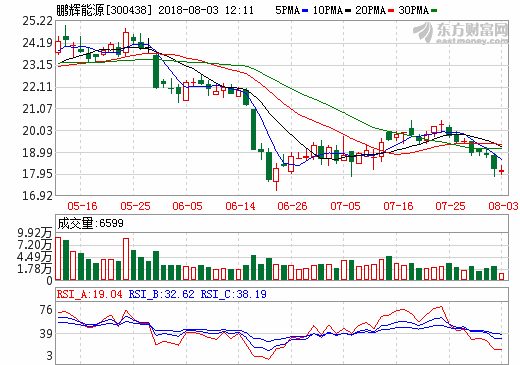Click the last small red candlestick on 08-03

[501, 170]
